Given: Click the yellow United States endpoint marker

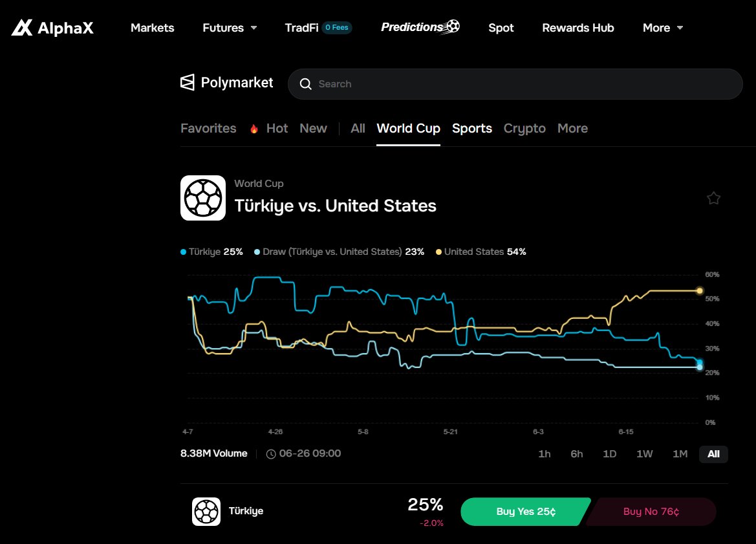Looking at the screenshot, I should (x=700, y=291).
